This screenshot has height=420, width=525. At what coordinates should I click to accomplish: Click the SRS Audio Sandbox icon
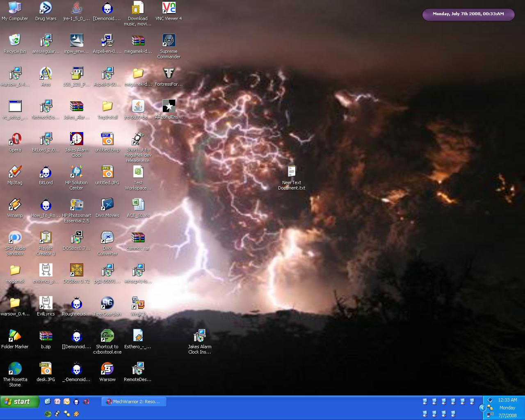click(x=15, y=238)
